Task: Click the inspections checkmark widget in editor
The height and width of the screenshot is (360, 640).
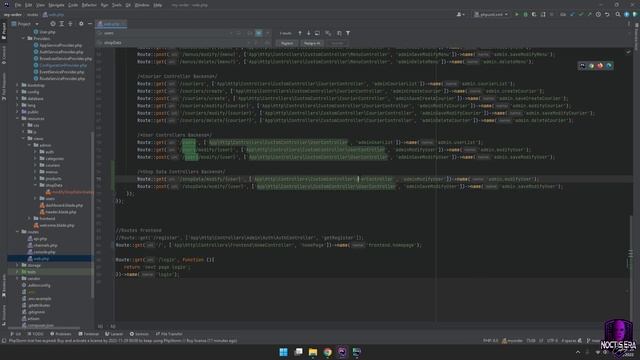Action: pos(629,52)
